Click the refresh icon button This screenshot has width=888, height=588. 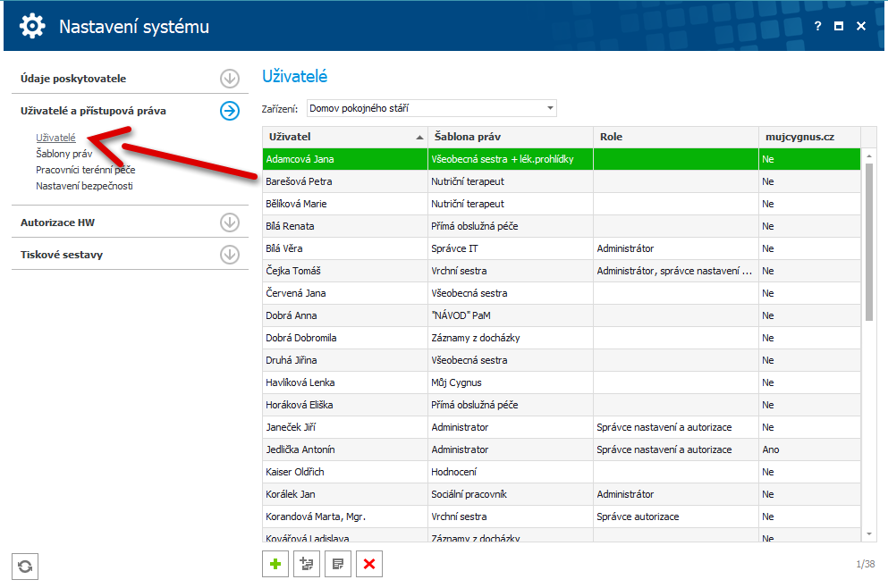pyautogui.click(x=25, y=567)
